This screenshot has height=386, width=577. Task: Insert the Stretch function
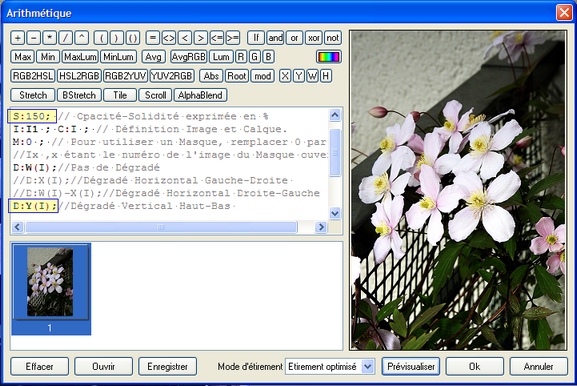[33, 95]
